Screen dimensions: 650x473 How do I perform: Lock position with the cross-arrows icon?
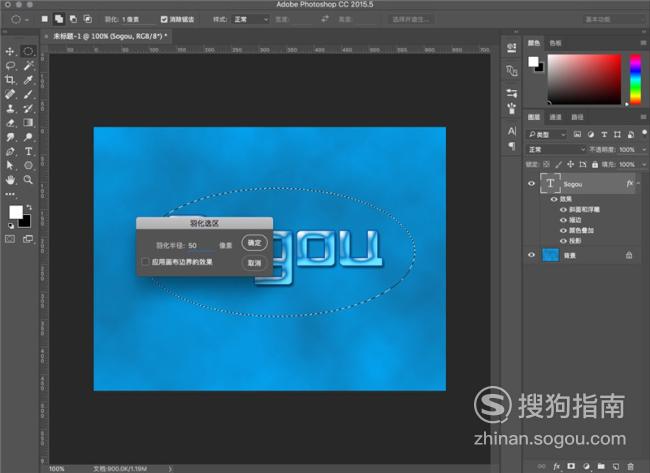(570, 165)
